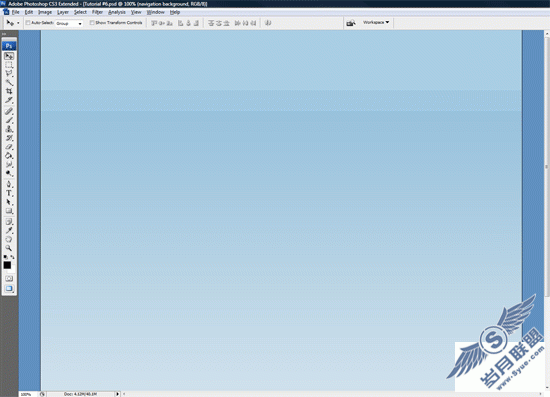The image size is (550, 397).
Task: Enable the Auto-Select checkbox
Action: (x=28, y=23)
